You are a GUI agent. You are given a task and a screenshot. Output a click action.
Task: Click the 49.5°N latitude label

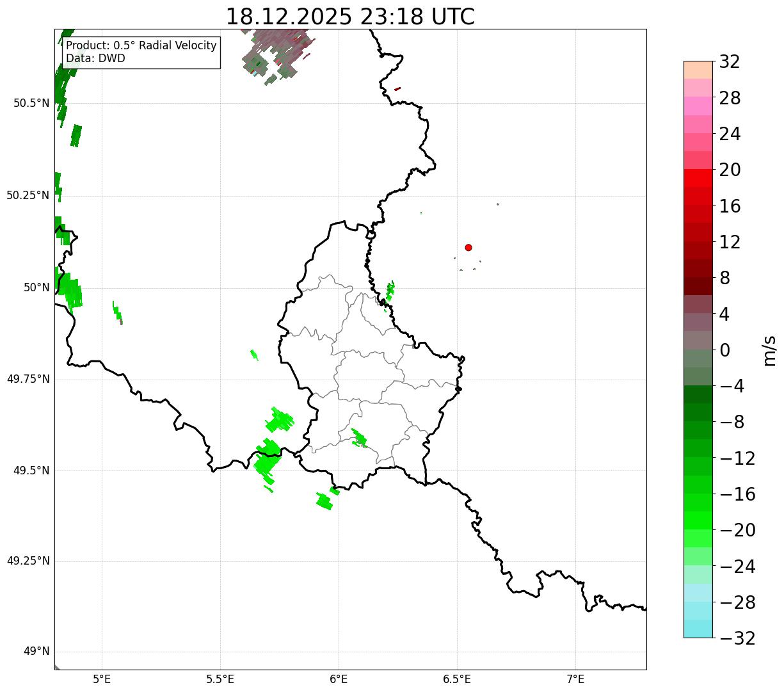click(31, 471)
